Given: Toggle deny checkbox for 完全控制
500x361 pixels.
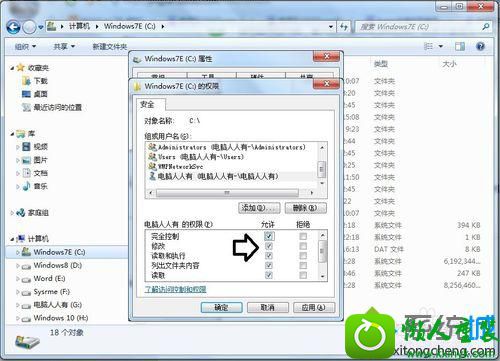Looking at the screenshot, I should pyautogui.click(x=303, y=236).
